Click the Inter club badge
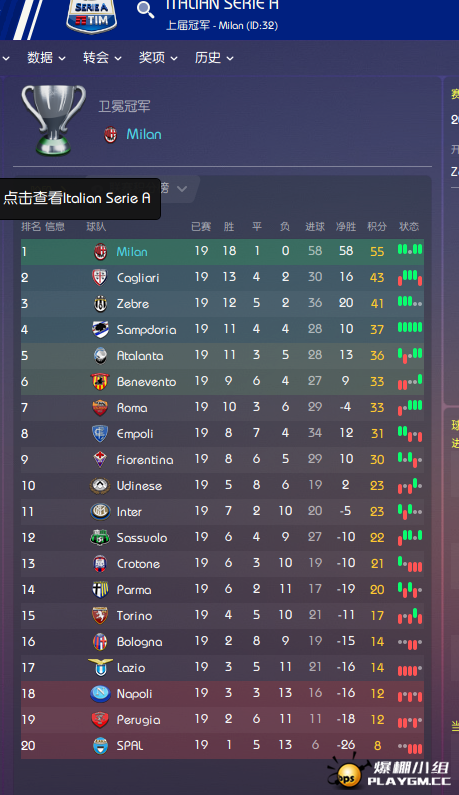The image size is (459, 795). (100, 512)
